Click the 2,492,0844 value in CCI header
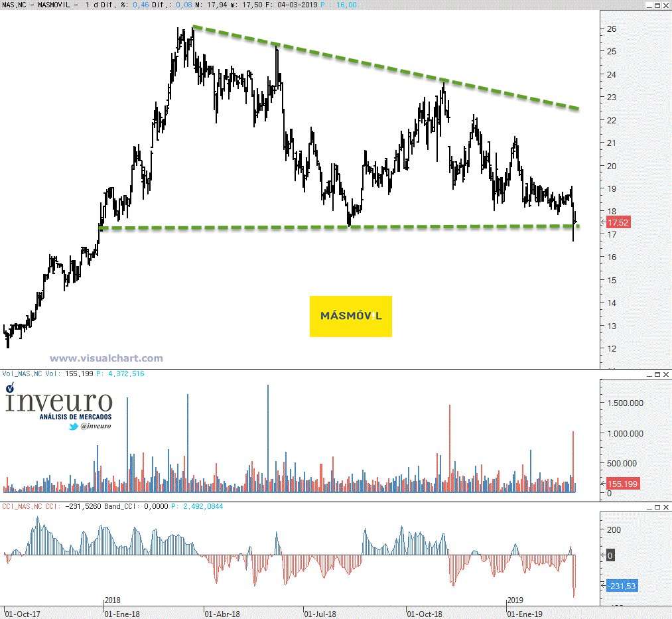The width and height of the screenshot is (672, 619). point(203,506)
